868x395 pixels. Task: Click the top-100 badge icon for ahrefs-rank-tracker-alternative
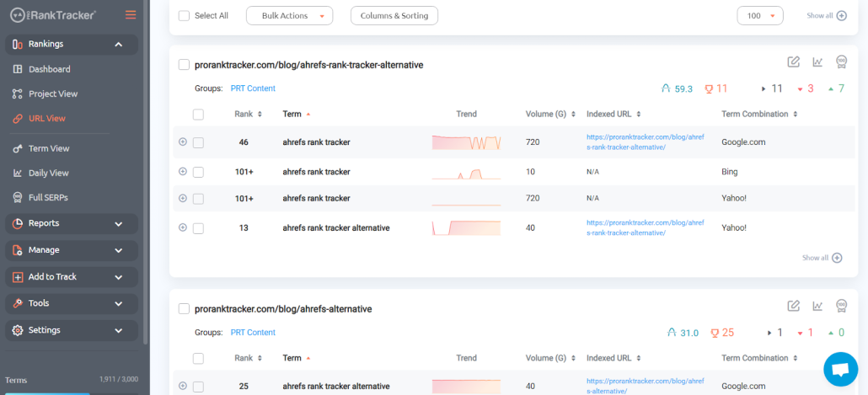[841, 61]
